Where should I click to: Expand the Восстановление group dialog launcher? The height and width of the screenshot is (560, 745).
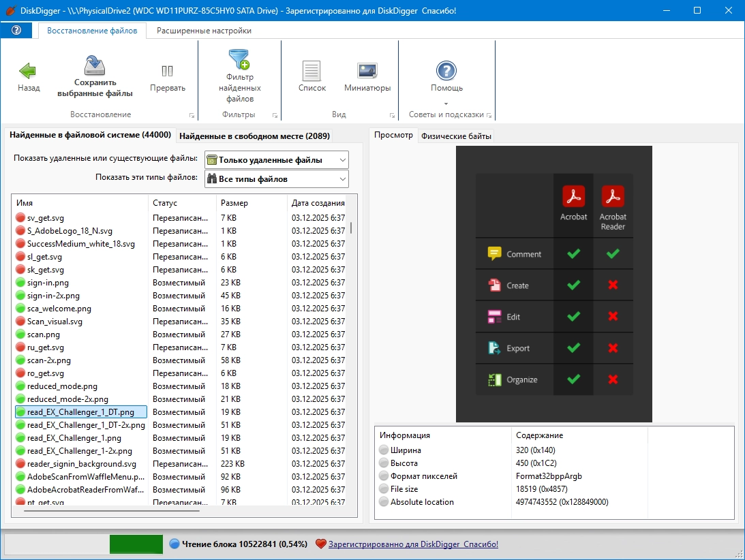[x=192, y=115]
